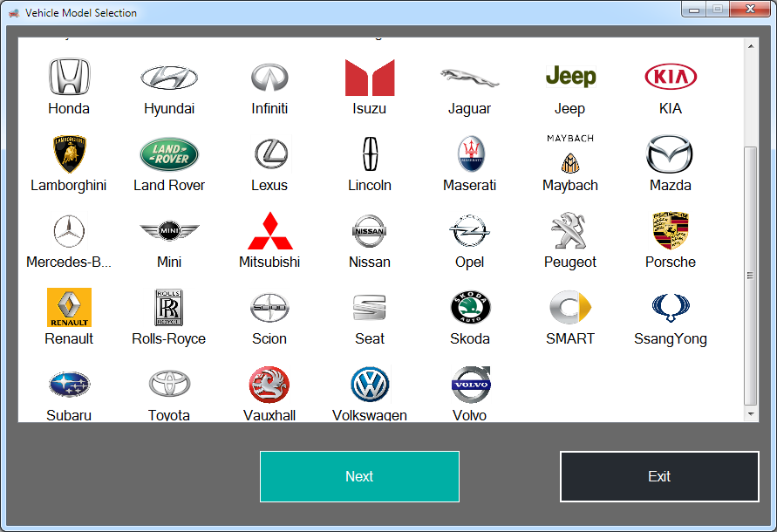
Task: Click the scrollbar down arrow
Action: pyautogui.click(x=751, y=414)
